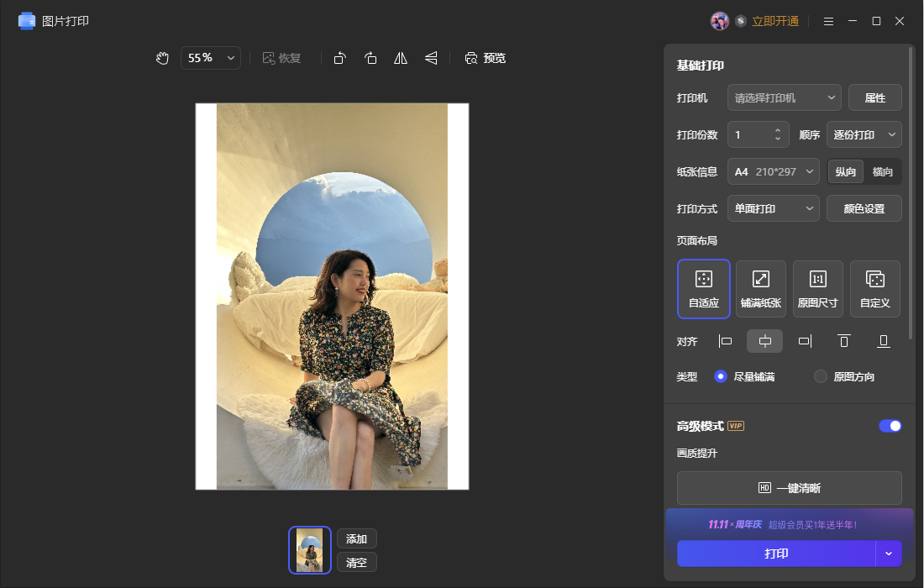Open the 请选择打印机 printer dropdown

click(x=784, y=97)
